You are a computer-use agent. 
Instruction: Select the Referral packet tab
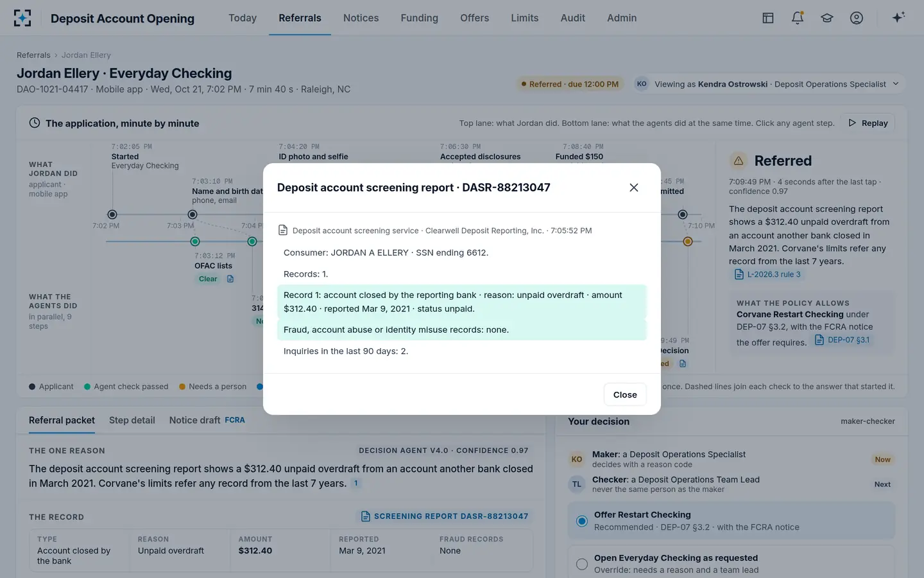pyautogui.click(x=62, y=420)
